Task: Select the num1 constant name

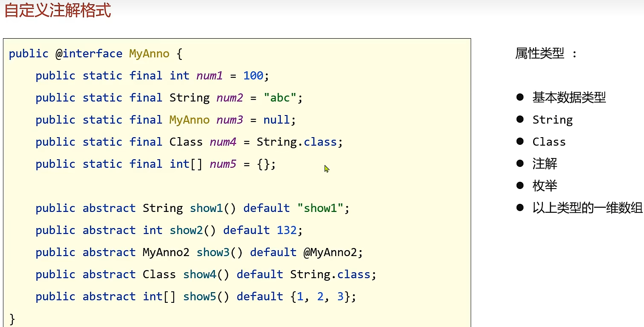Action: click(x=209, y=76)
